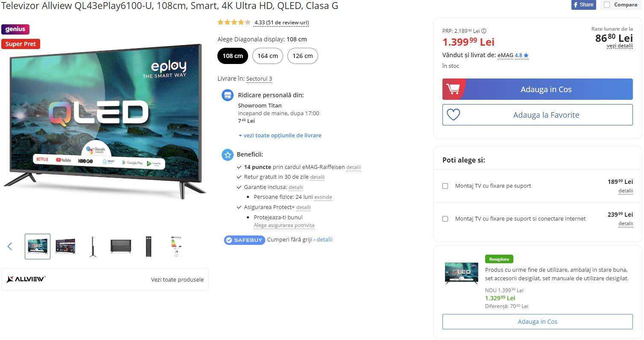Click the previous thumbnail arrow
644x340 pixels.
10,246
